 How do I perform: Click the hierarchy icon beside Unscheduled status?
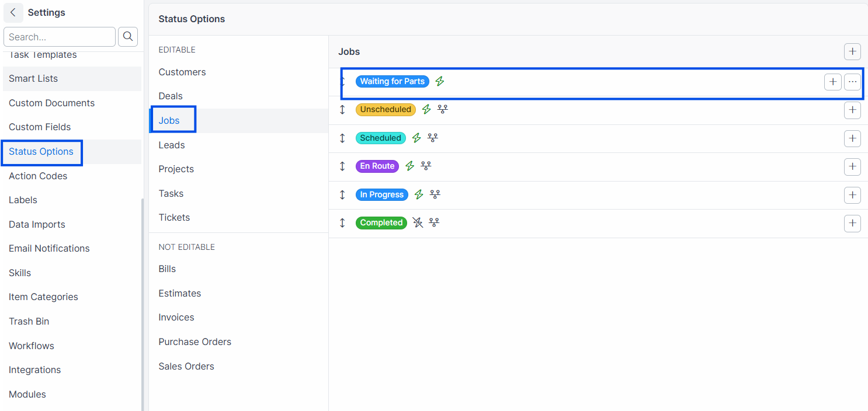pyautogui.click(x=443, y=109)
